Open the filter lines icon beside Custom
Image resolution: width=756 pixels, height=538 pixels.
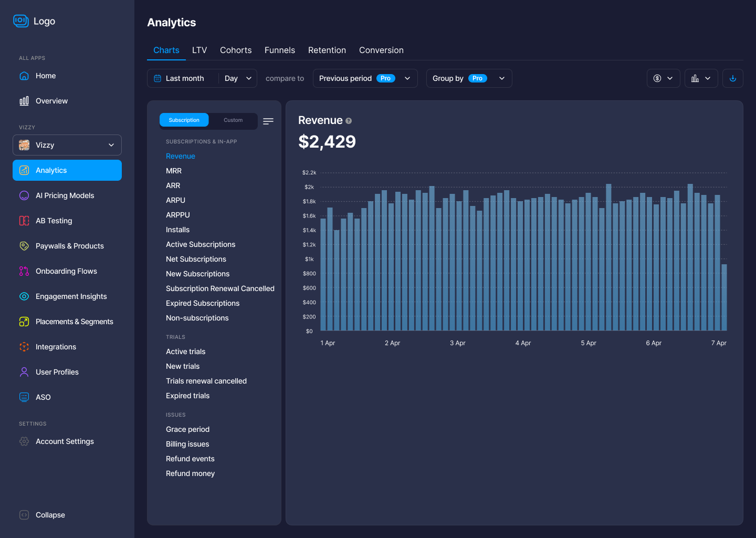[268, 121]
